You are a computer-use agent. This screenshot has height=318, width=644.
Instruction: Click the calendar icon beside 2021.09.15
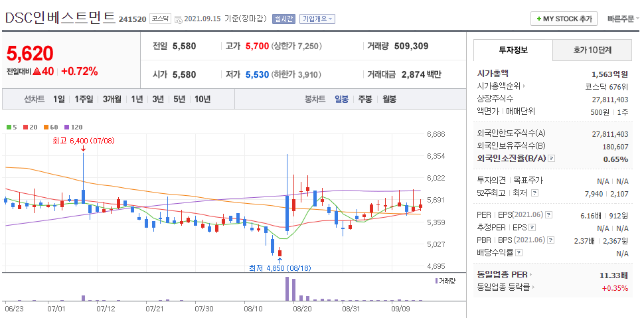click(x=178, y=19)
